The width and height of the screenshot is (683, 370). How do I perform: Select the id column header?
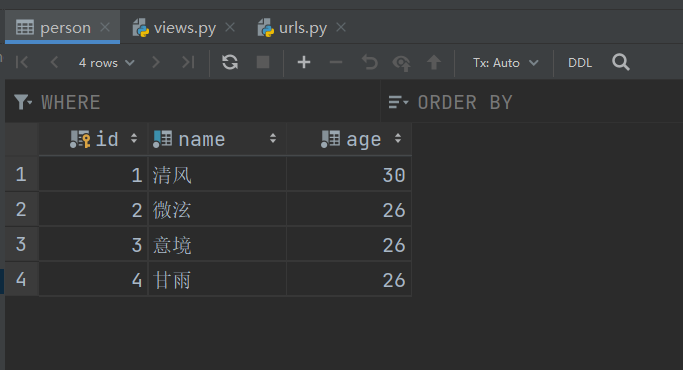pos(93,139)
